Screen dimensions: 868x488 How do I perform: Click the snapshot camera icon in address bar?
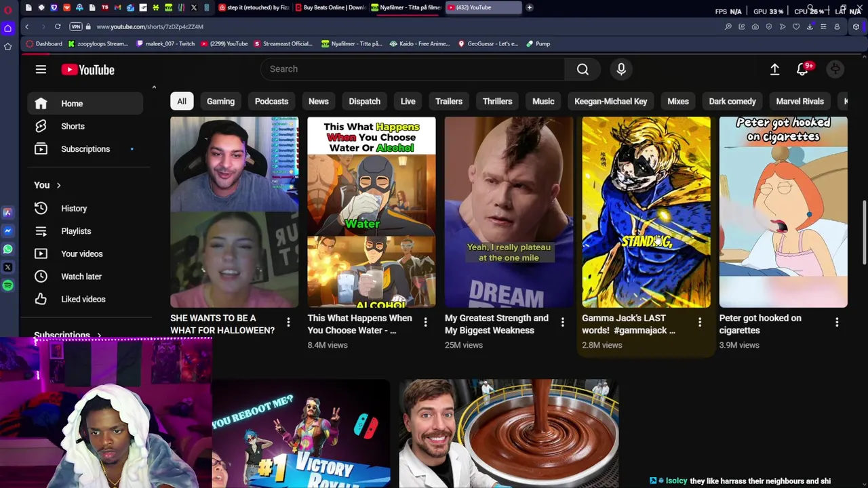(x=755, y=26)
